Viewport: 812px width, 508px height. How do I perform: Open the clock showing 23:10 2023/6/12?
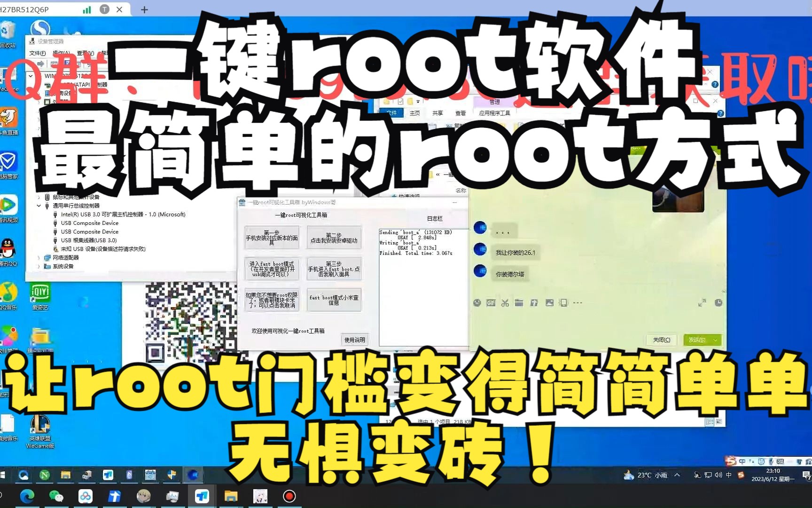[773, 475]
